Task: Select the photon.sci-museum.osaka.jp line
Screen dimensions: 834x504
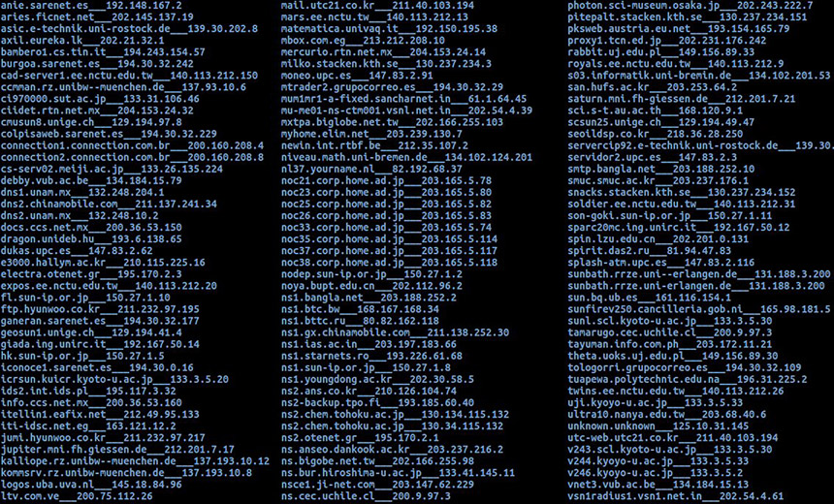Action: (x=690, y=6)
